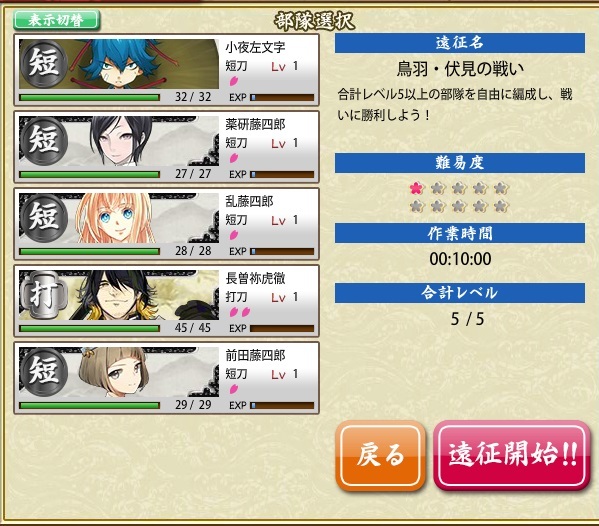Click 前田藤四郎's EXP progress bar
Viewport: 599px width, 526px height.
[282, 406]
